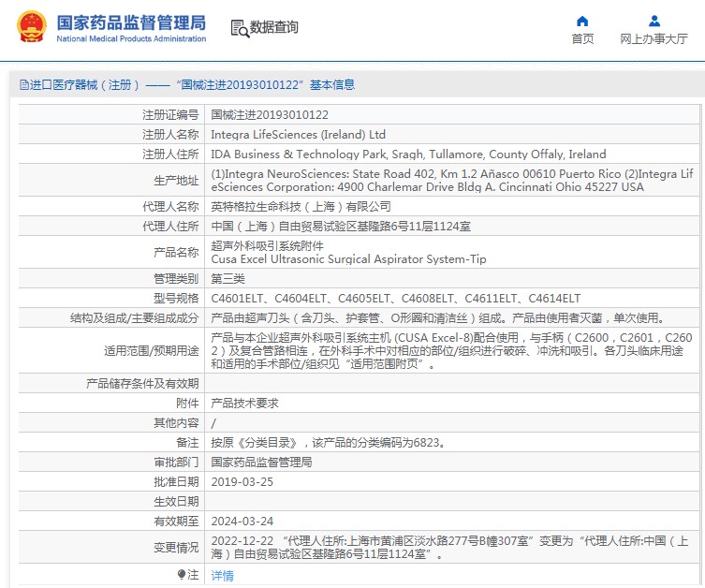Select the production address starting Integra NeuroSciences

click(452, 181)
